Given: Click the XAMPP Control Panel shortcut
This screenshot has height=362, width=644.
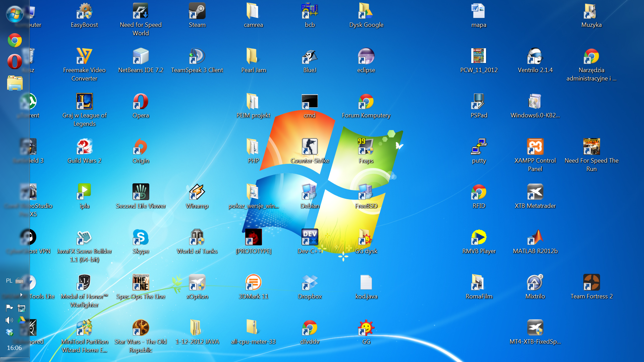Looking at the screenshot, I should tap(535, 155).
